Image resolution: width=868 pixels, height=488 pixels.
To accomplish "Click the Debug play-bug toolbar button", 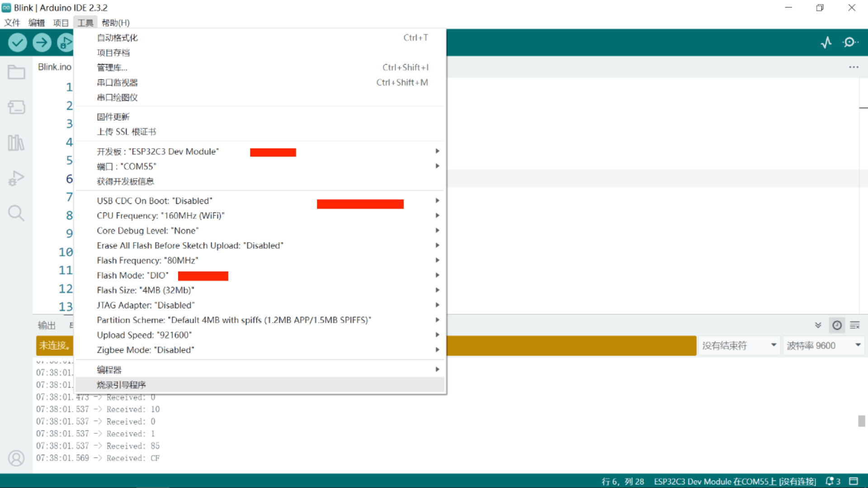I will pyautogui.click(x=66, y=42).
